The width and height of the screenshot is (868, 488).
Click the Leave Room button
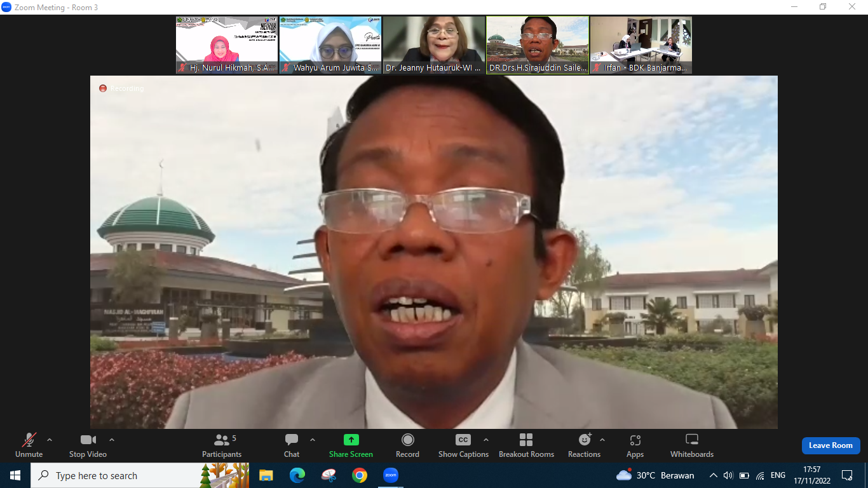point(831,445)
